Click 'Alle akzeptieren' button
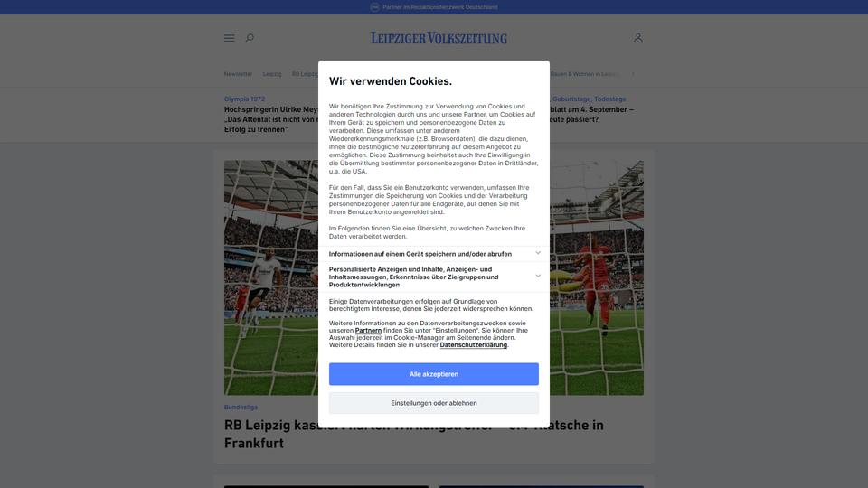868x488 pixels. (433, 374)
